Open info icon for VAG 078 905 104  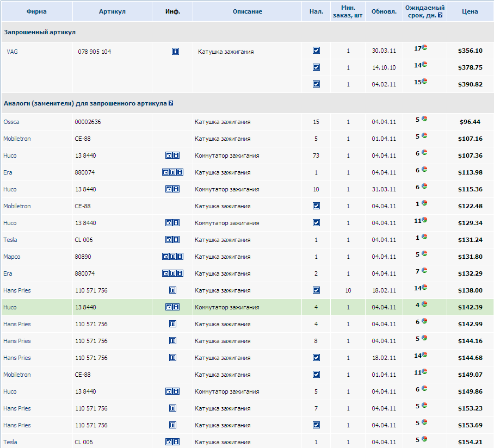pyautogui.click(x=176, y=51)
